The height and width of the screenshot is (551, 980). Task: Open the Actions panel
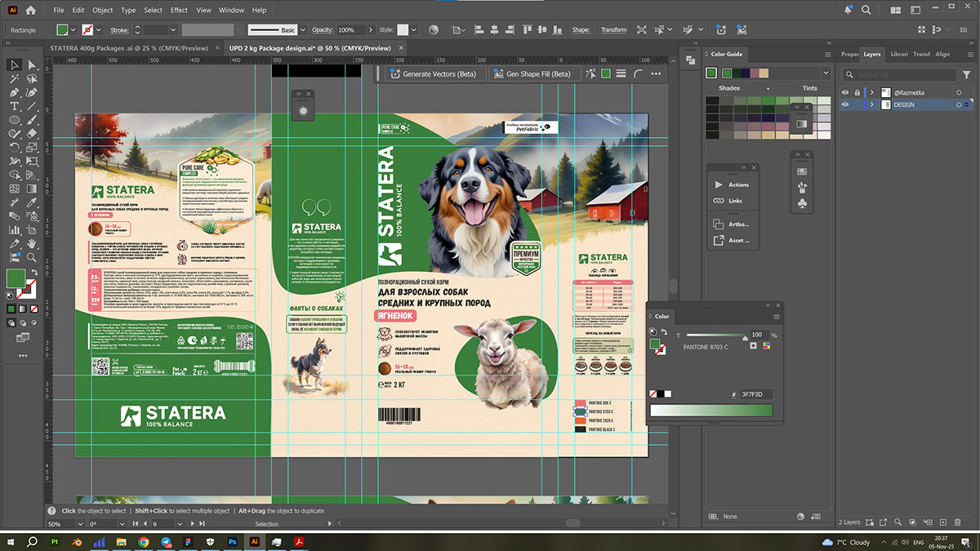(x=737, y=184)
